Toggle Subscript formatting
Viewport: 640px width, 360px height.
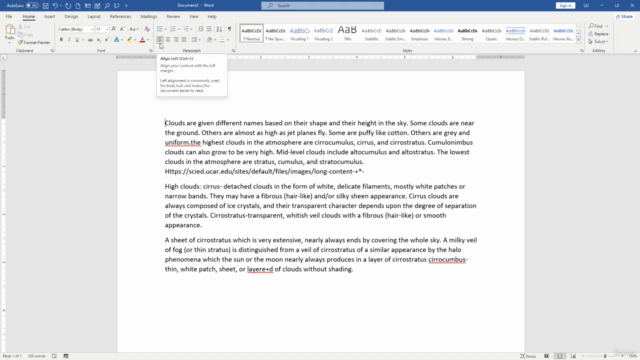[x=98, y=40]
